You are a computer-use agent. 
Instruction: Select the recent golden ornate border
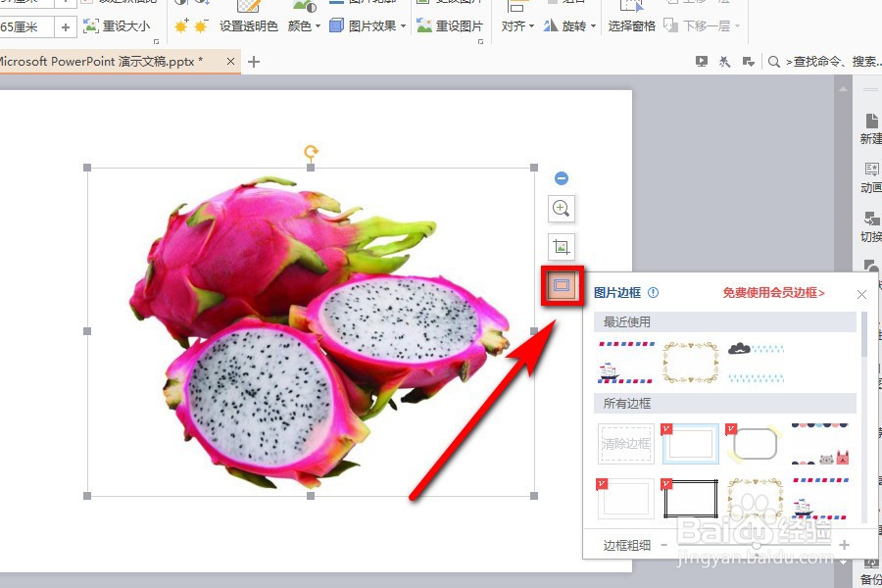(690, 362)
